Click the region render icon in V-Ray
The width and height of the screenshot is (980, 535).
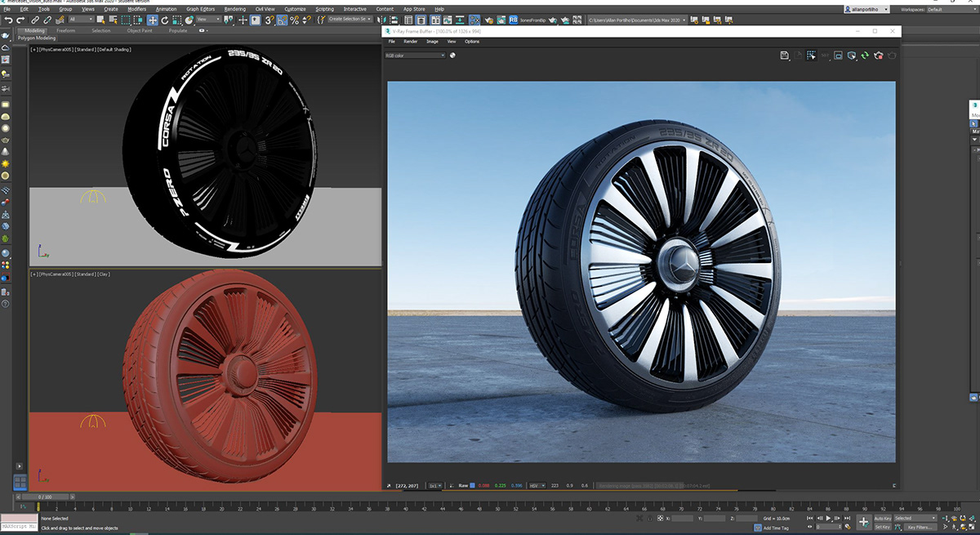click(811, 56)
